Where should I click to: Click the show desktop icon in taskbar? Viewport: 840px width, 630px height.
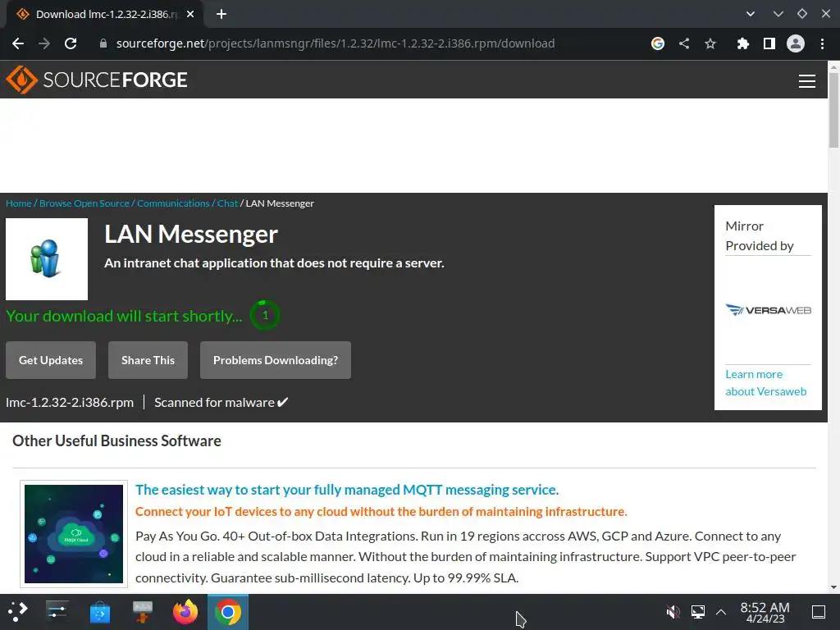tap(819, 612)
